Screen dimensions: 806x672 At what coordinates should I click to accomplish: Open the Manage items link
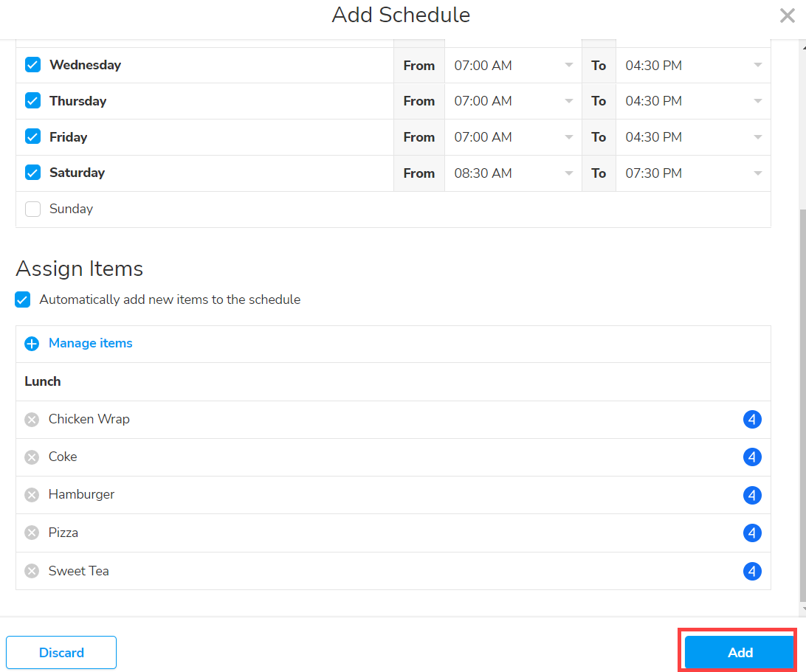90,343
